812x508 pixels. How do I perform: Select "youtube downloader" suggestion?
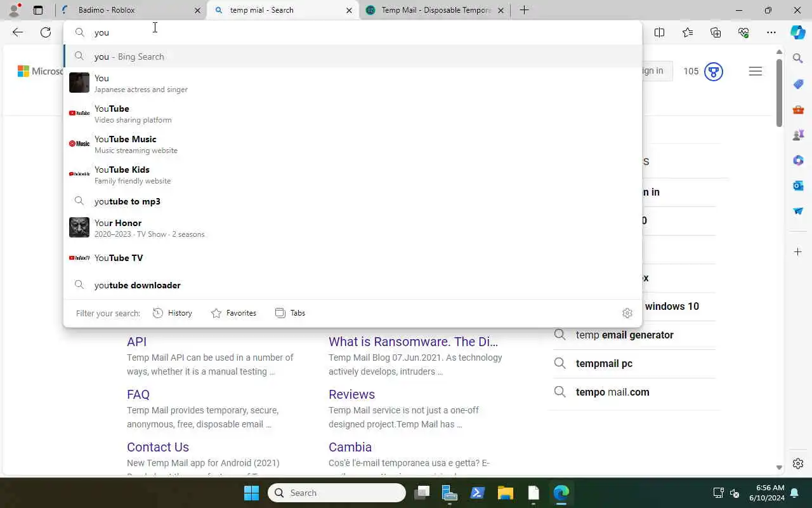click(x=353, y=285)
